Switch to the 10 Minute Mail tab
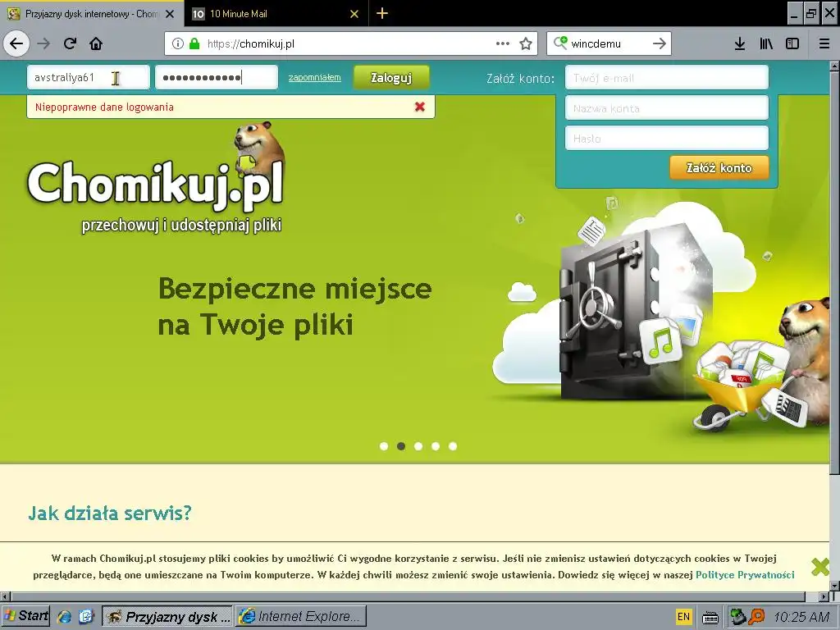The image size is (840, 630). (x=276, y=13)
